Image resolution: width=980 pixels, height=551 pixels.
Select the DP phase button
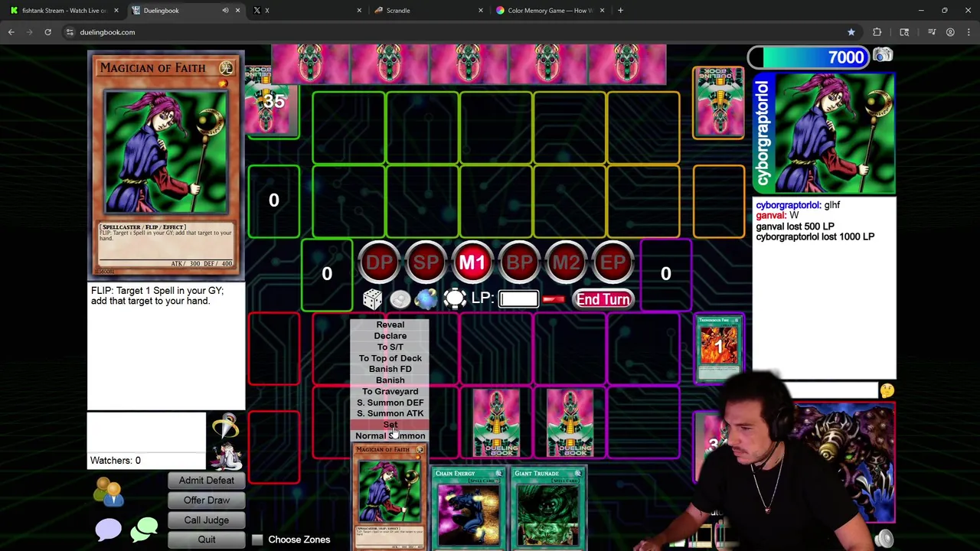point(379,262)
